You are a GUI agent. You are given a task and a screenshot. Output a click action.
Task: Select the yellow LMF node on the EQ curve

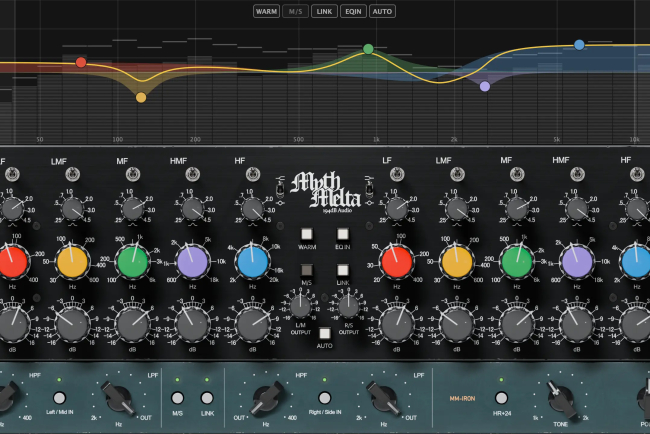(141, 98)
